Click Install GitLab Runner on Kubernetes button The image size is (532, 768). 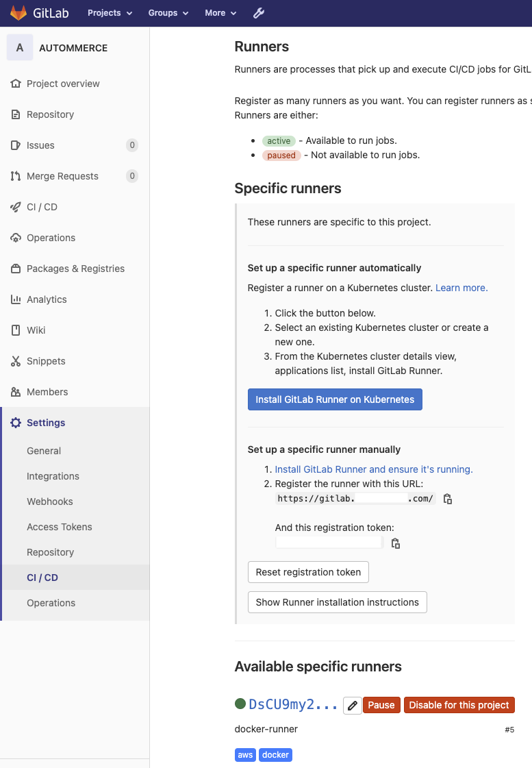click(335, 399)
